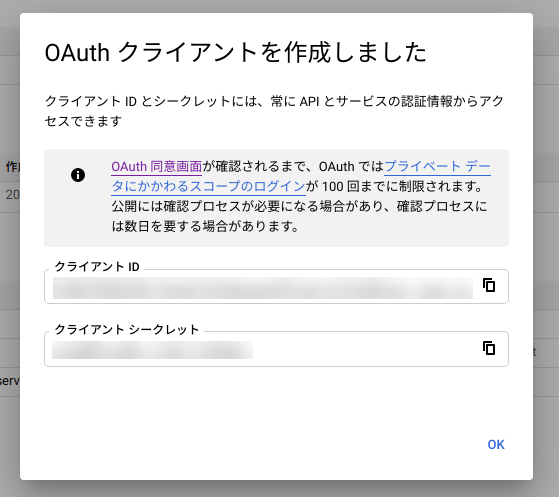Click the OAuth クライアントを作成しました heading
This screenshot has height=497, width=559.
click(235, 52)
